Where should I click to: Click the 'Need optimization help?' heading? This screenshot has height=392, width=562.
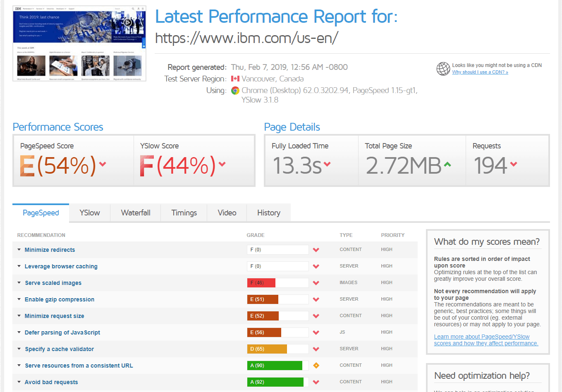[482, 376]
